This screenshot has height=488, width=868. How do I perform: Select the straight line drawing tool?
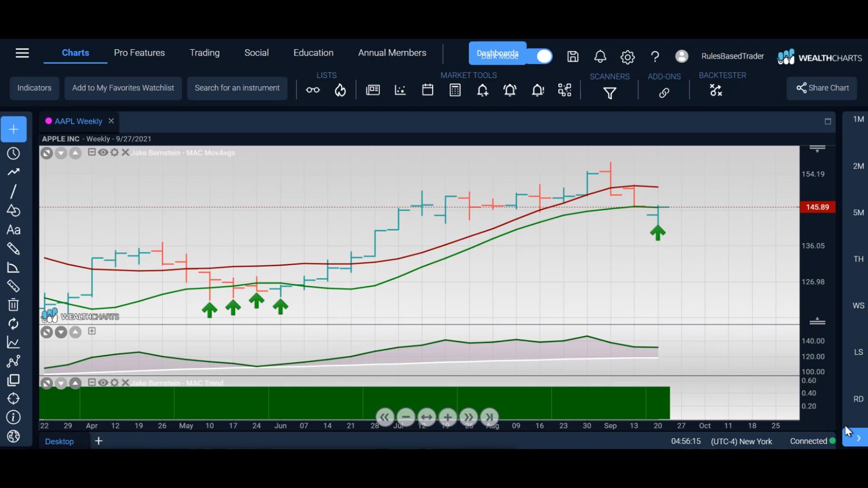14,192
